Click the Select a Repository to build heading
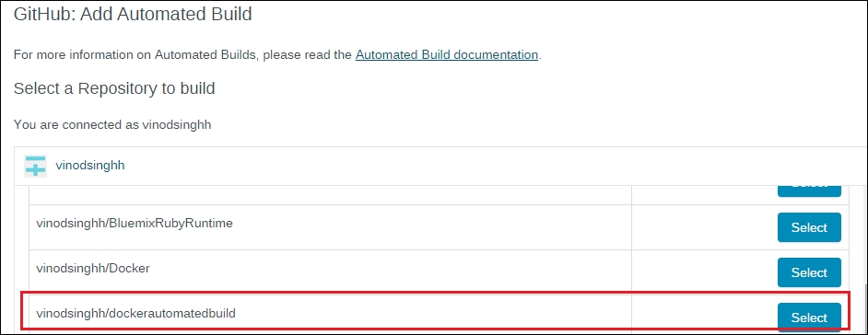Viewport: 868px width, 335px height. (114, 88)
